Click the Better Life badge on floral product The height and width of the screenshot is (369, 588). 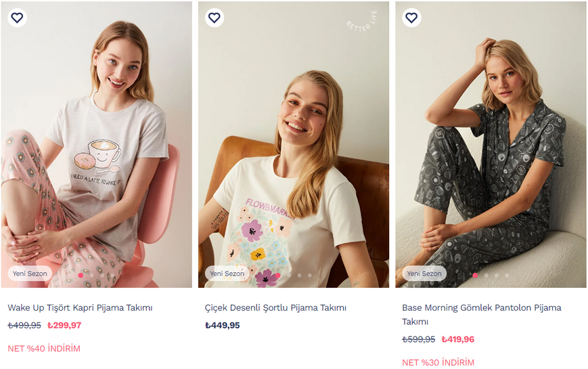coord(361,21)
